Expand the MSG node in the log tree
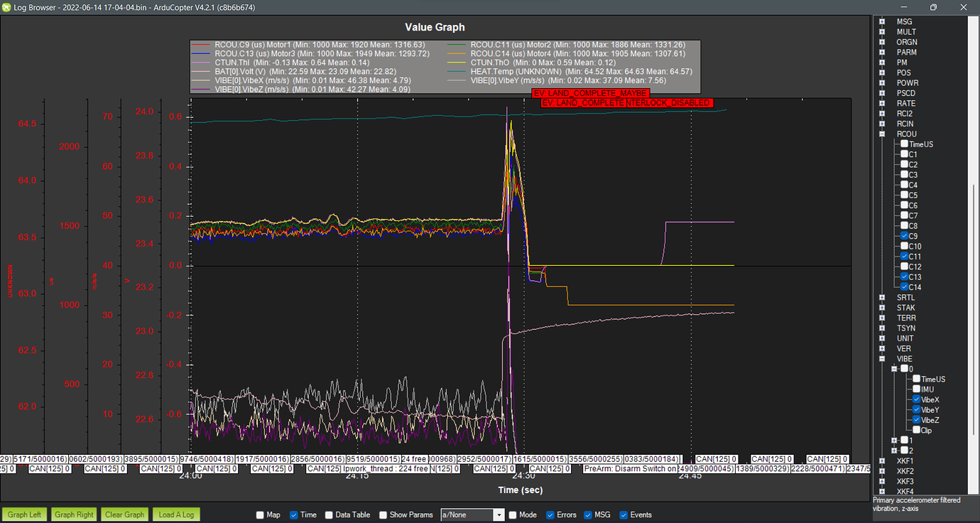The height and width of the screenshot is (523, 980). (x=881, y=21)
